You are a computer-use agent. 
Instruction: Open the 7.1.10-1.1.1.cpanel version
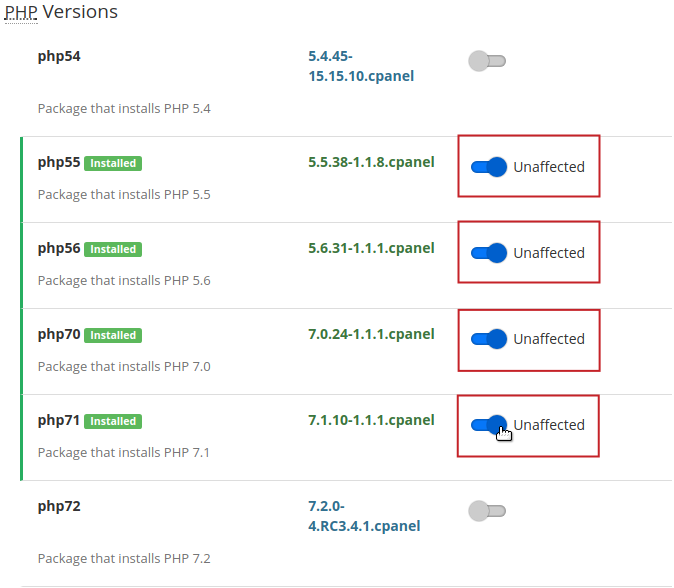coord(371,419)
